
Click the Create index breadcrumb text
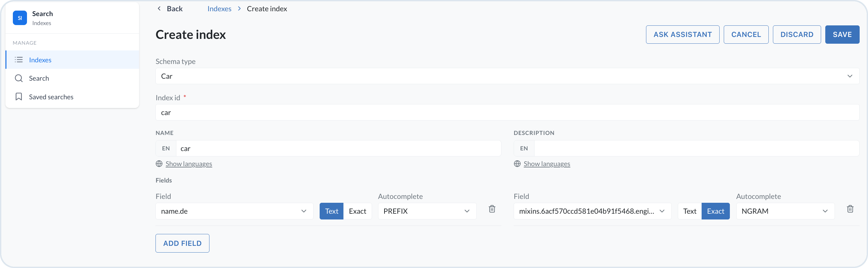tap(267, 9)
